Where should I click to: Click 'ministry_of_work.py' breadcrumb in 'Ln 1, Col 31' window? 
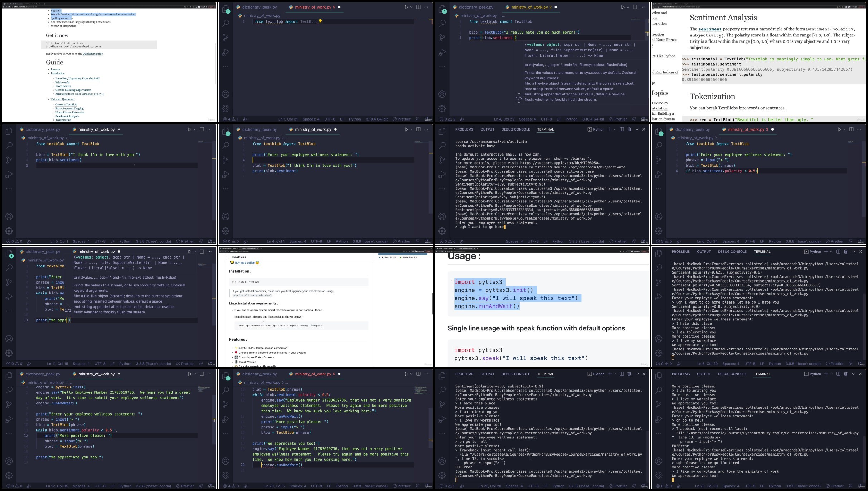pos(262,16)
